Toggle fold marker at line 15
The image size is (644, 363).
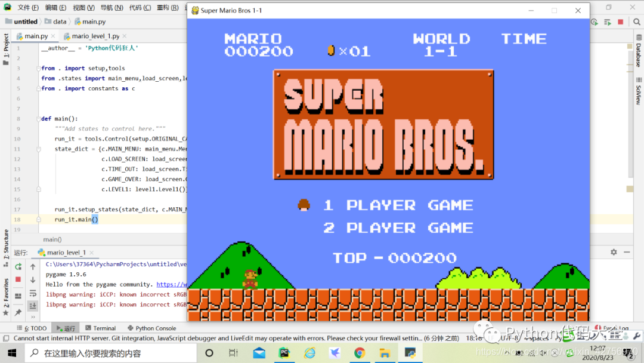39,189
